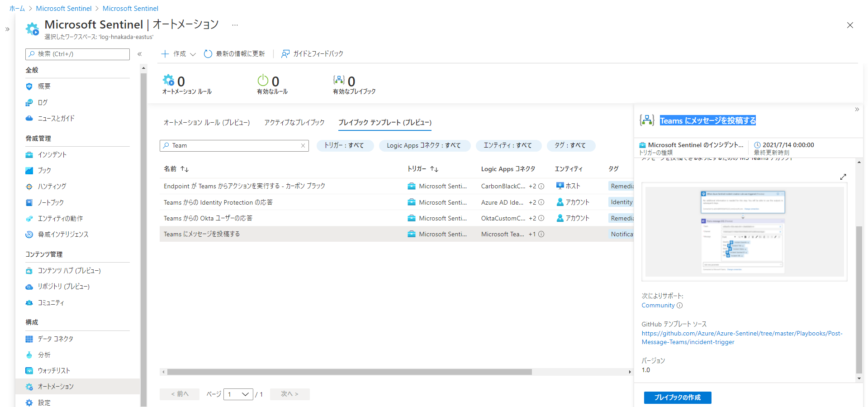
Task: Open 設定 in the sidebar
Action: tap(44, 402)
